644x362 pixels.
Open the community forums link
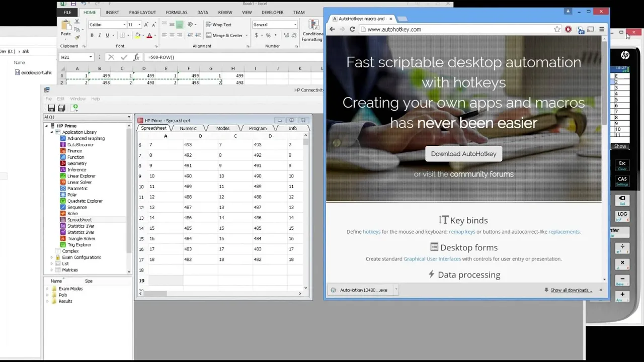pyautogui.click(x=481, y=174)
